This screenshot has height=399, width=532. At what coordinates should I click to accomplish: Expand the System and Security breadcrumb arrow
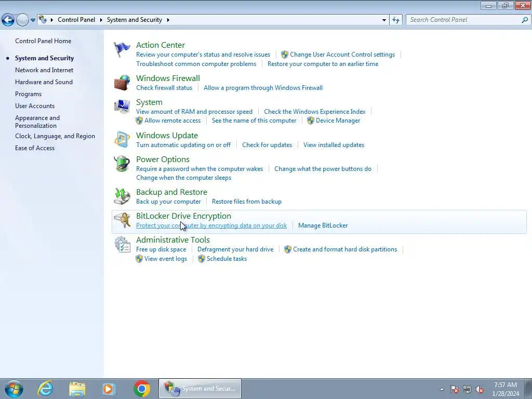pyautogui.click(x=168, y=20)
